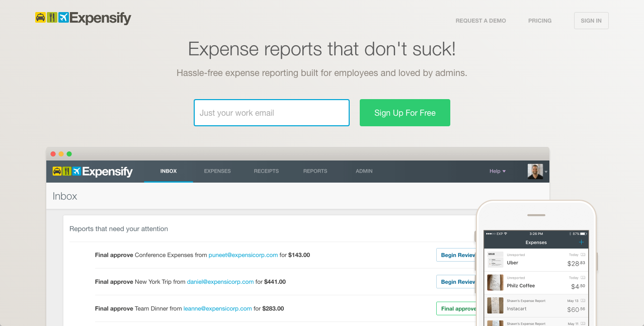Click the Inbox page heading
The image size is (644, 326).
pos(65,196)
